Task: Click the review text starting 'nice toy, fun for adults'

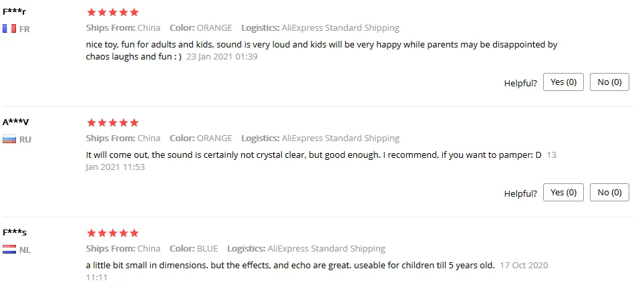Action: [321, 45]
